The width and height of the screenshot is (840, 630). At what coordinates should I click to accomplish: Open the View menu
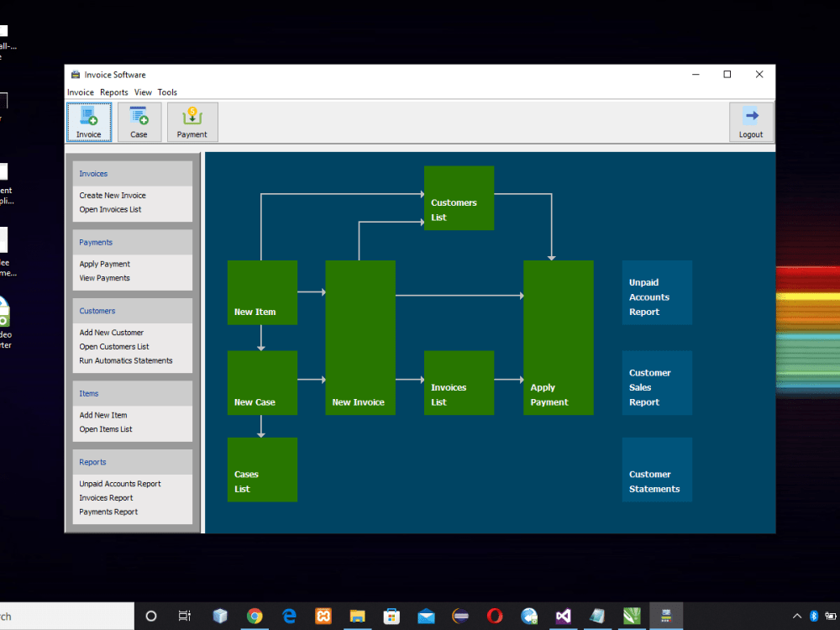tap(143, 92)
